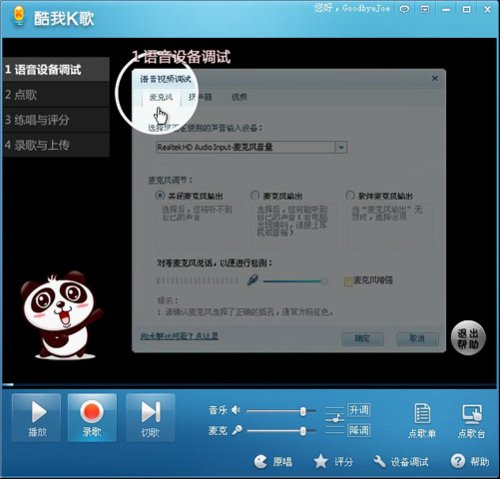
Task: Open the underlined unresolved-problem link above 确定
Action: click(179, 336)
